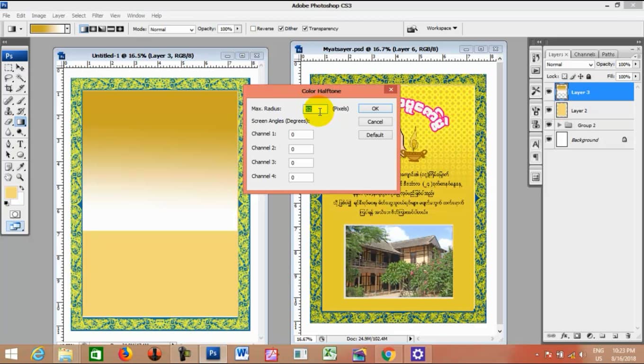Open layer blend mode Normal dropdown
The image size is (644, 364).
click(569, 64)
